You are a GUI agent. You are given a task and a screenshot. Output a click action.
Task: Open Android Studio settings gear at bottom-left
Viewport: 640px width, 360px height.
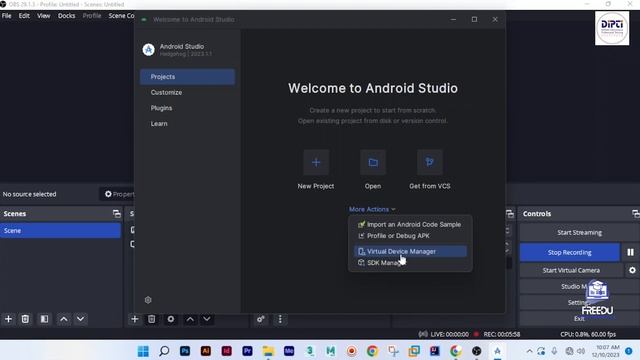click(148, 300)
